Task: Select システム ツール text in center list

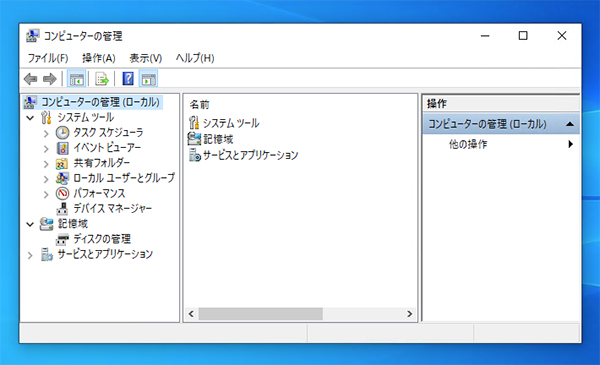Action: (231, 123)
